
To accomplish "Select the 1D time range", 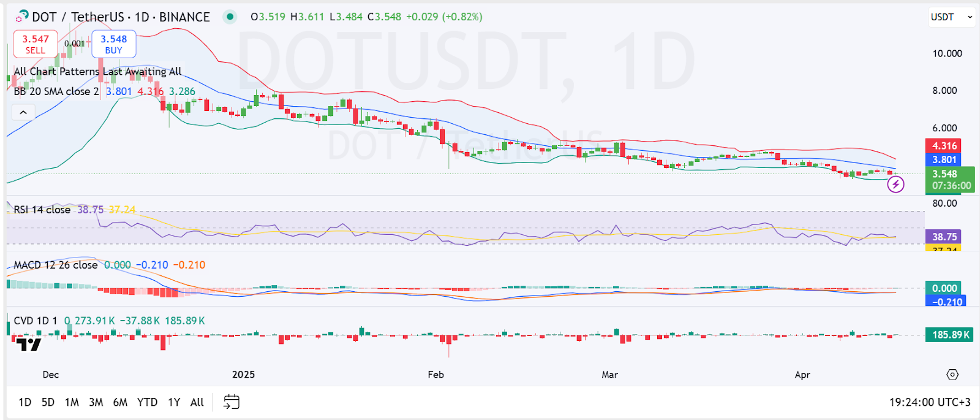I will [24, 402].
